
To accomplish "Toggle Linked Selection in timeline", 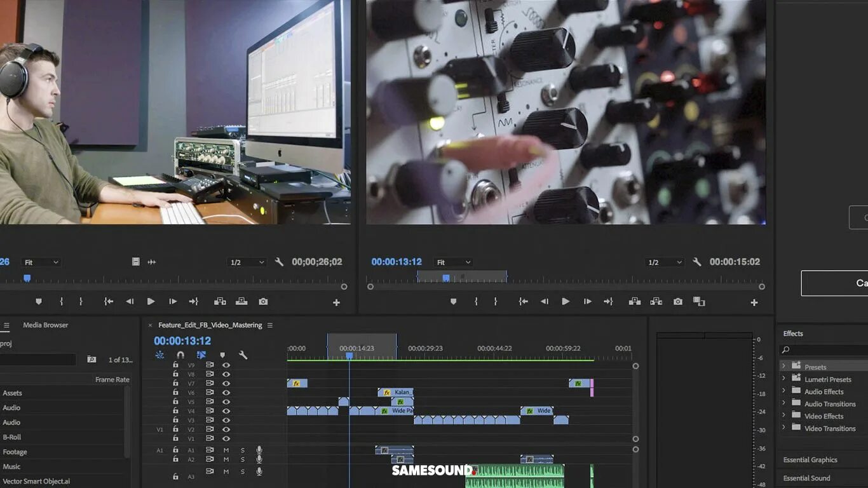I will [x=201, y=355].
